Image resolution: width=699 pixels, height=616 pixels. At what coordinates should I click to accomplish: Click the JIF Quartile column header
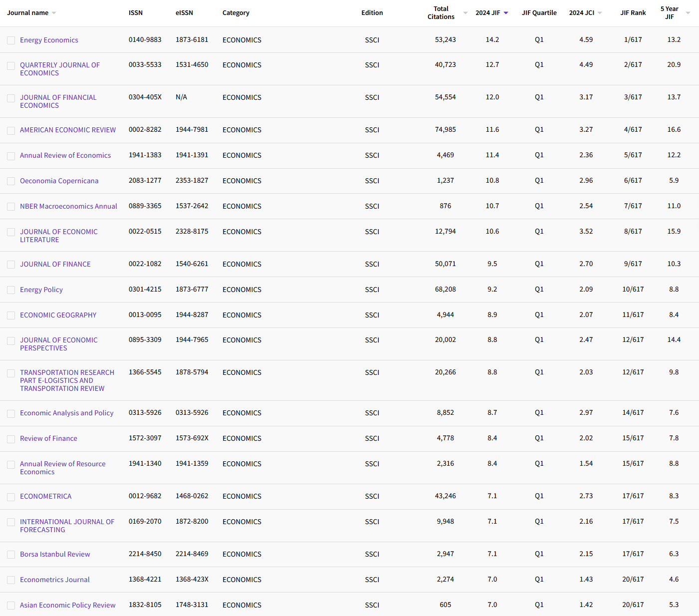pos(539,13)
